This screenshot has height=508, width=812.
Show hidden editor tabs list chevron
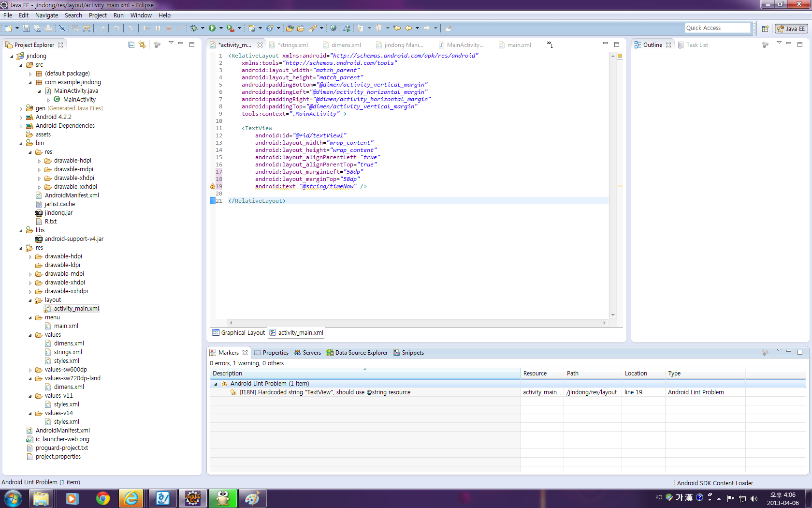(550, 45)
